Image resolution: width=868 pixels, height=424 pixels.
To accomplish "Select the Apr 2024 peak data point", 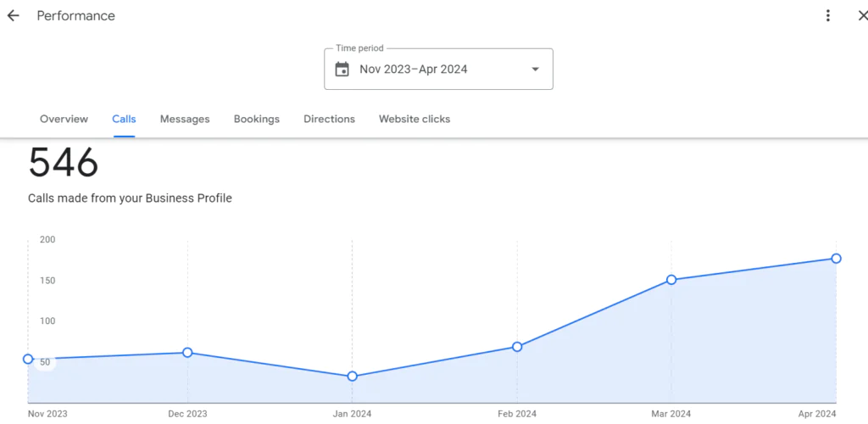I will (836, 259).
